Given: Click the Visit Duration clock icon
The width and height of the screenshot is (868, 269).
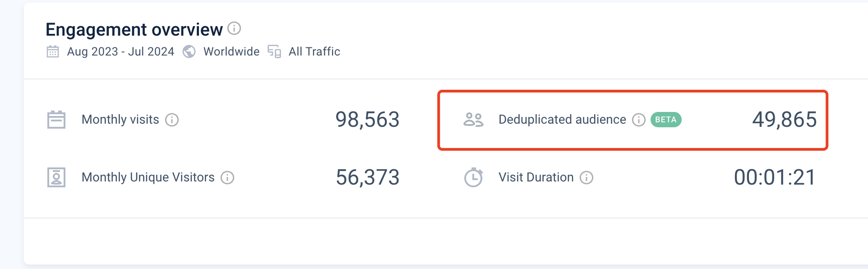Looking at the screenshot, I should 474,177.
